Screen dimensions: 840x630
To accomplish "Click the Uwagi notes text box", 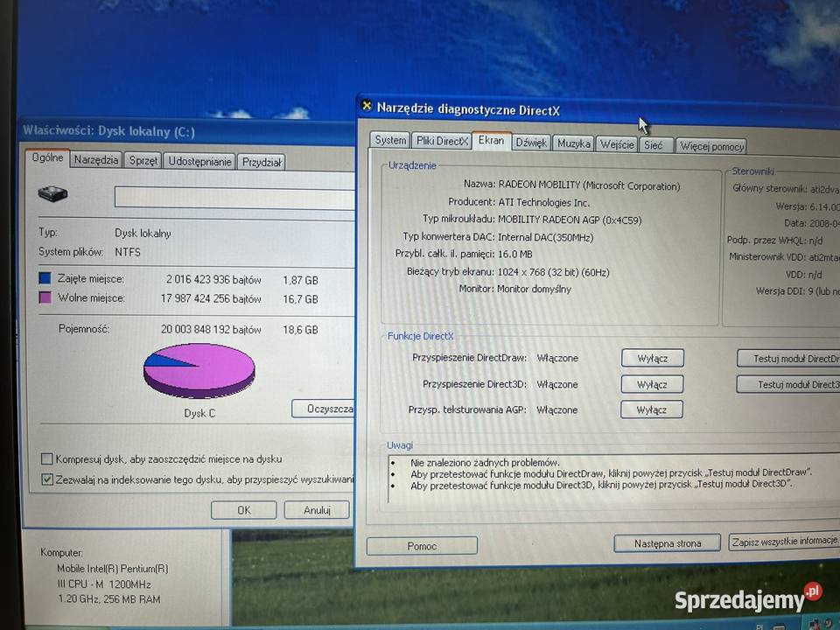I will [x=613, y=479].
